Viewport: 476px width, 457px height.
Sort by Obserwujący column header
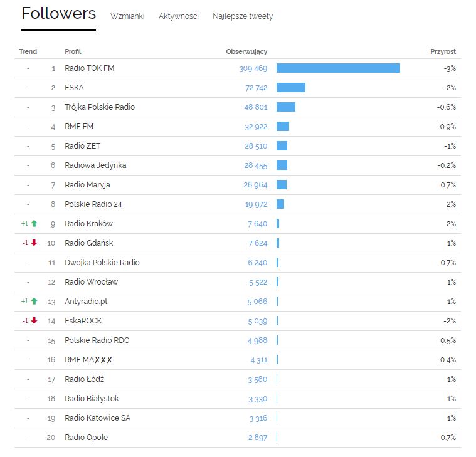point(246,52)
